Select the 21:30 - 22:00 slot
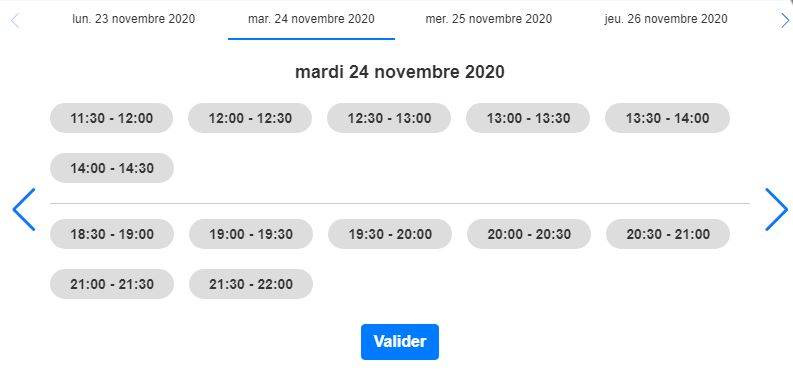The image size is (793, 377). [x=251, y=284]
